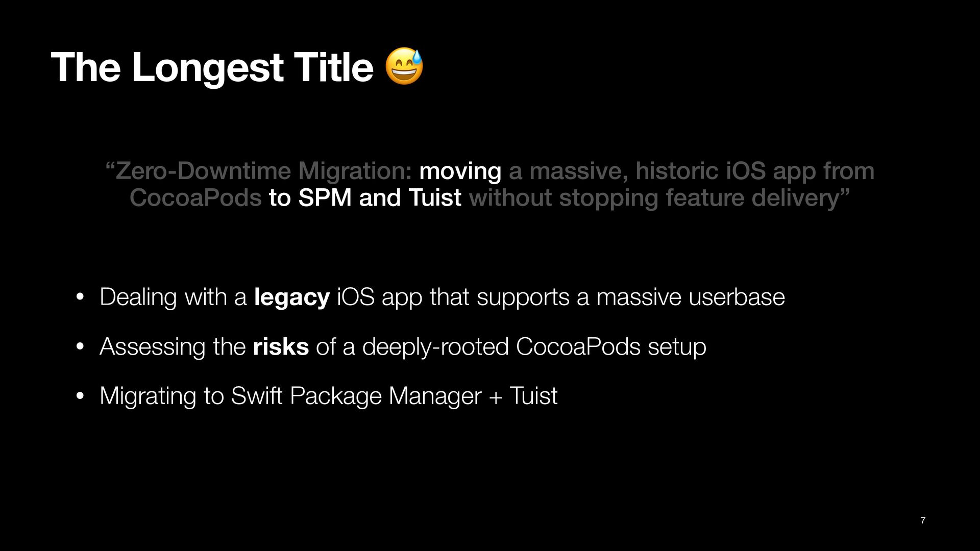The width and height of the screenshot is (980, 551).
Task: Click the bullet dot before 'Assessing the'
Action: pyautogui.click(x=80, y=346)
